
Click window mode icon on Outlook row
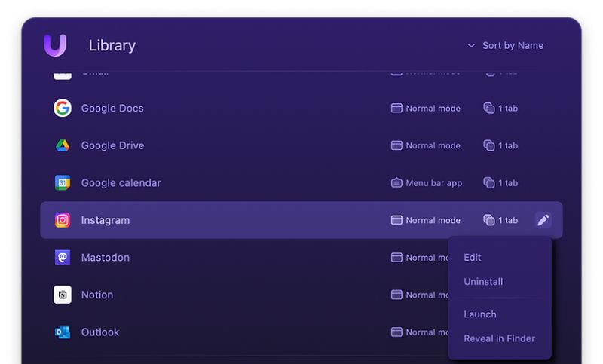coord(396,332)
